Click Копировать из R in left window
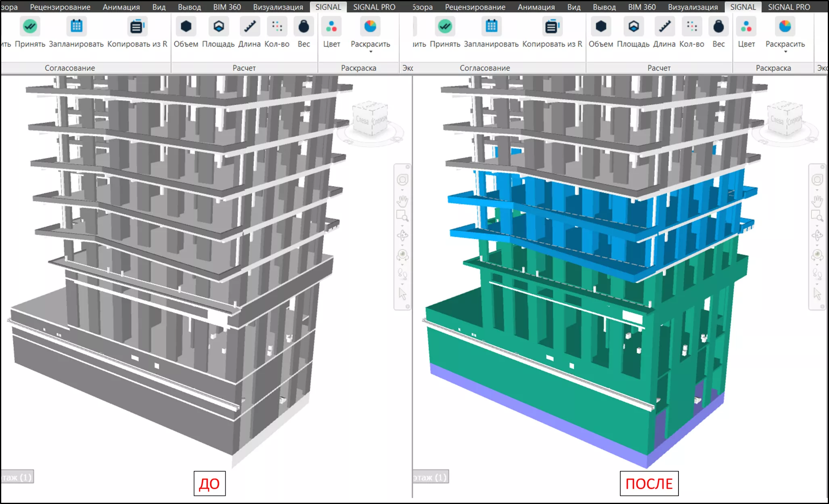Image resolution: width=829 pixels, height=504 pixels. coord(137,27)
